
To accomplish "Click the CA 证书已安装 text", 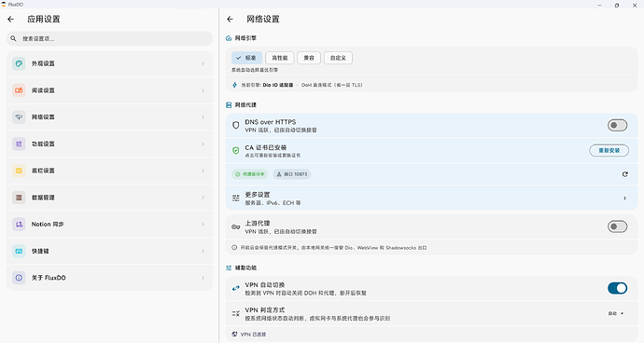I will coord(266,147).
